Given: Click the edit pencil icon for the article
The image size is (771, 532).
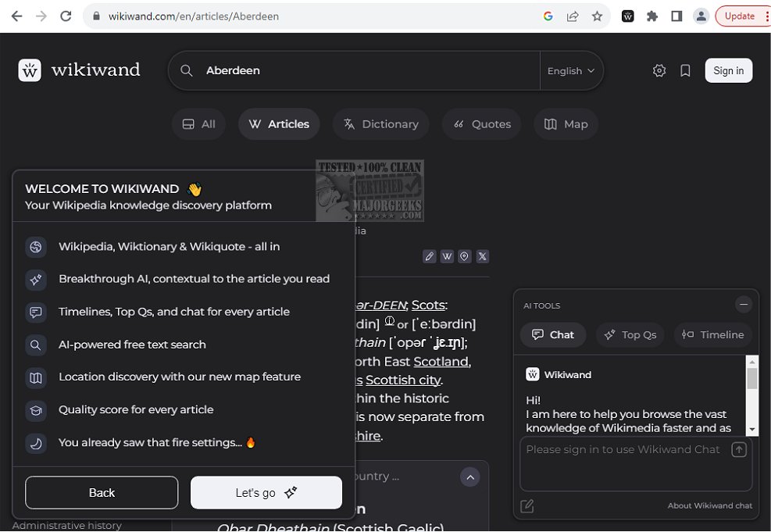Looking at the screenshot, I should tap(429, 256).
